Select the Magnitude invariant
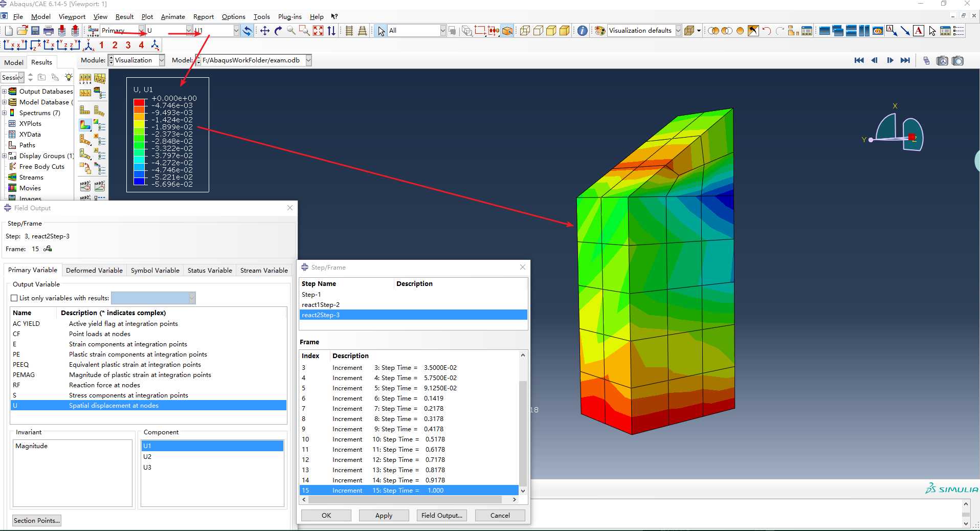The width and height of the screenshot is (980, 531). coord(73,446)
